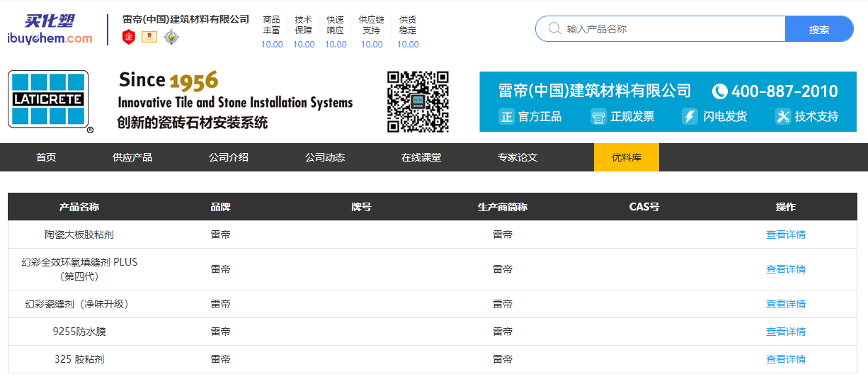The image size is (868, 384).
Task: Click the CAS号 column header
Action: point(644,207)
